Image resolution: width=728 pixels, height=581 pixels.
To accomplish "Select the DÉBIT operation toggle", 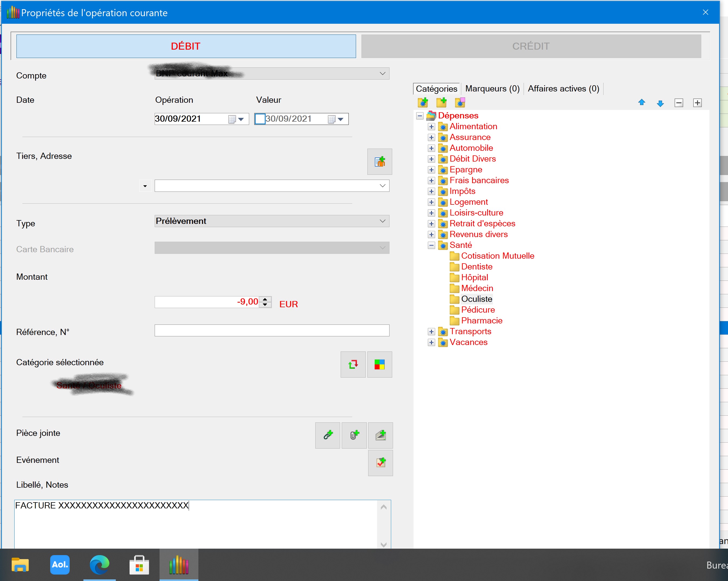I will tap(186, 46).
